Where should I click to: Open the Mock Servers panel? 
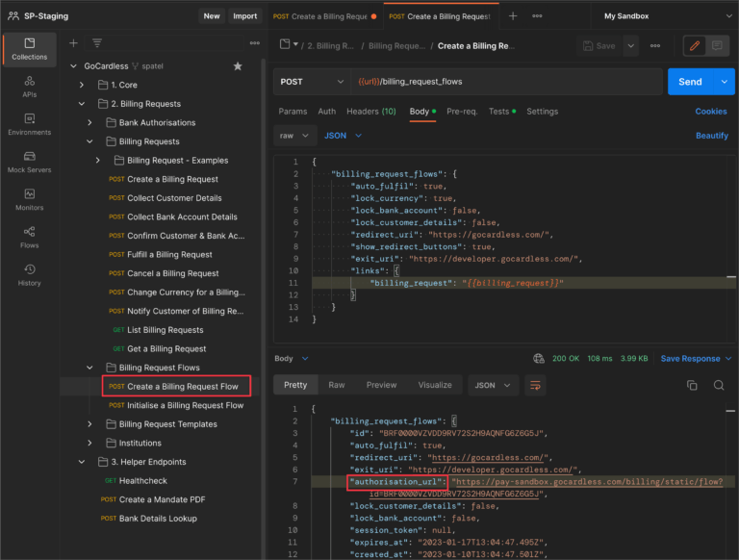[x=29, y=163]
